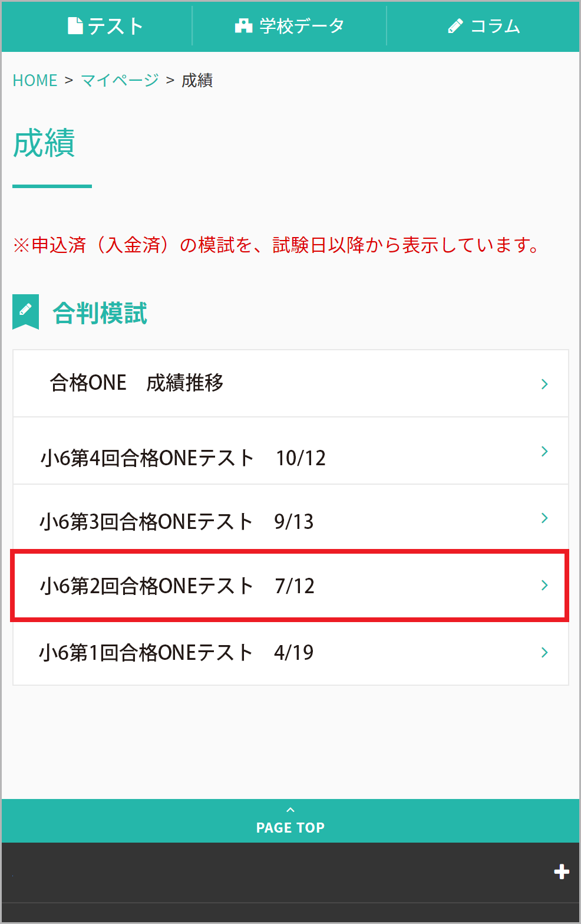Click the up caret above PAGE TOP

290,810
